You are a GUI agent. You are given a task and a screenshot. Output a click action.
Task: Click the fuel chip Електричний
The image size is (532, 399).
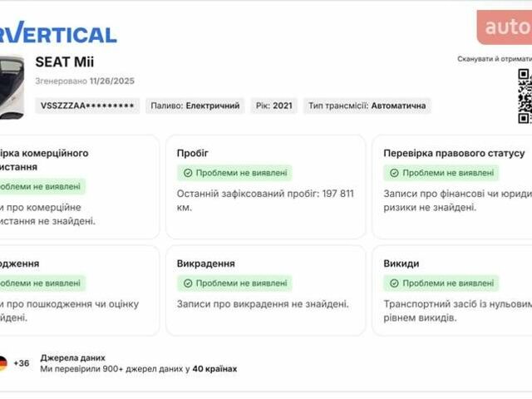click(195, 106)
